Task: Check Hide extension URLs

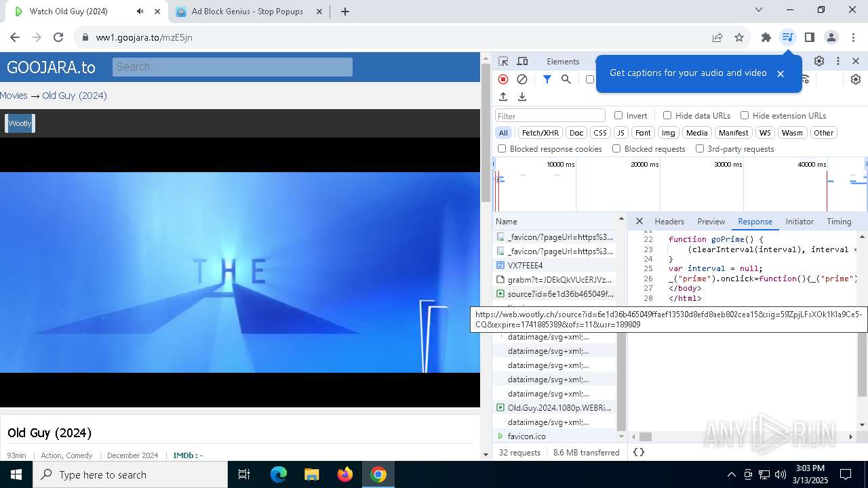Action: (x=745, y=115)
